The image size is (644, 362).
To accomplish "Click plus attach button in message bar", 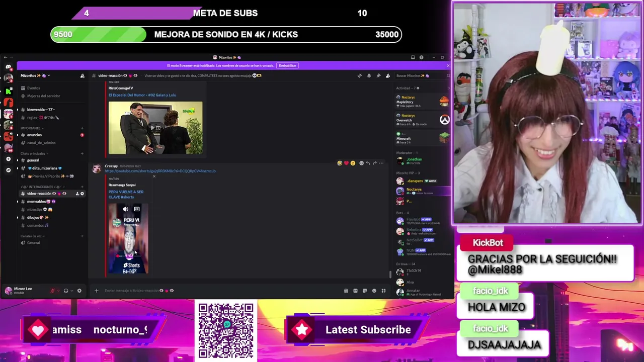I will tap(96, 291).
